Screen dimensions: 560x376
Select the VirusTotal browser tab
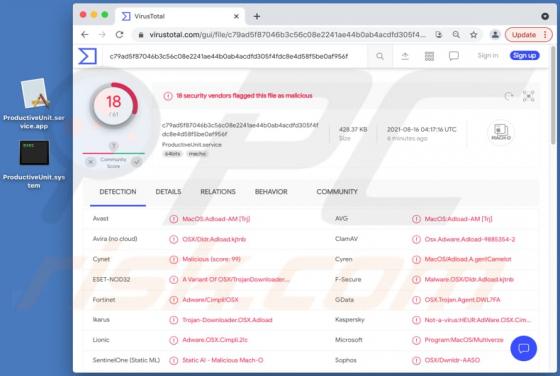point(179,16)
